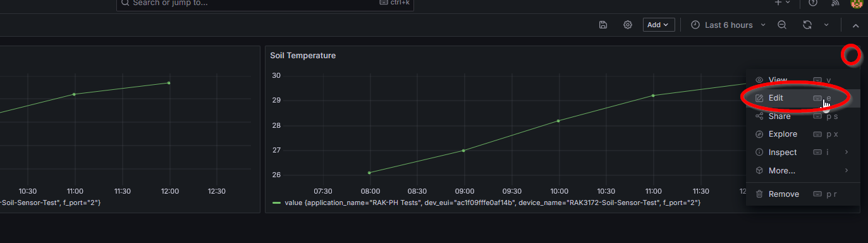This screenshot has height=243, width=868.
Task: Choose View in the panel menu
Action: pos(803,80)
